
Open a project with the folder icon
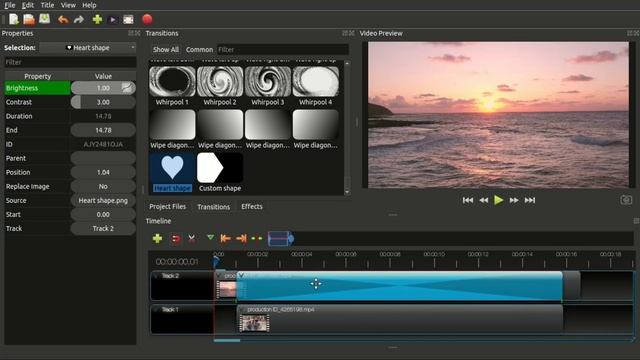point(29,19)
